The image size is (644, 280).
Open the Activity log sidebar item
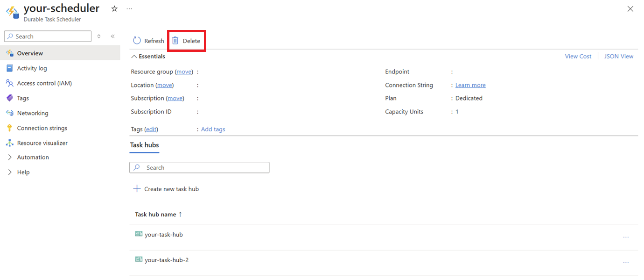click(x=31, y=68)
